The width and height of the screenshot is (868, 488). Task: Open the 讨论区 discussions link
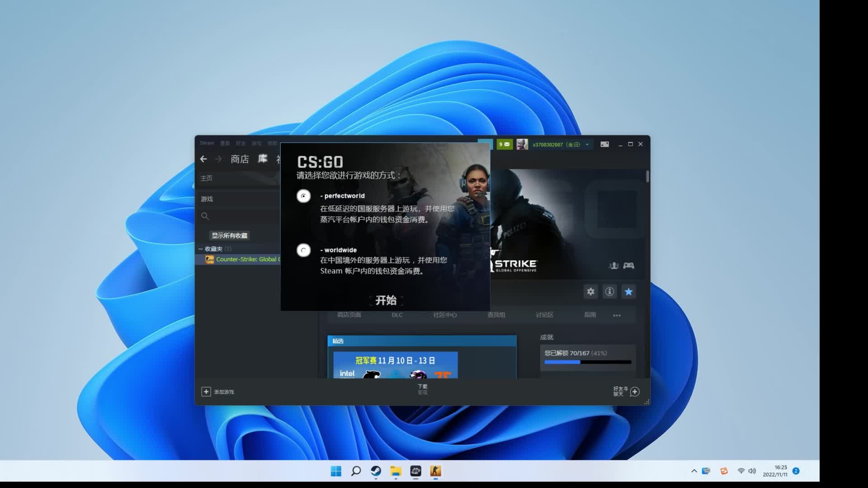[x=544, y=315]
